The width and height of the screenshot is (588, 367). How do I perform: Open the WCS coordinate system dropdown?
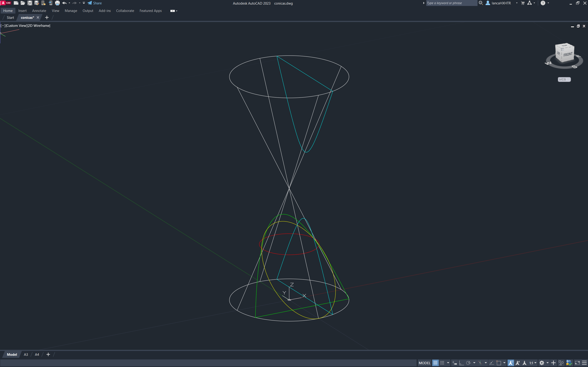click(x=564, y=79)
